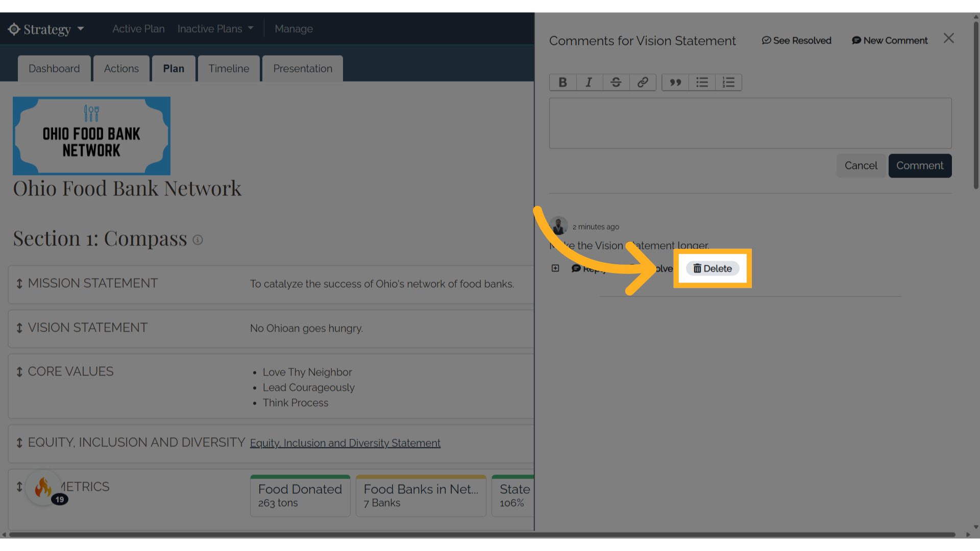Image resolution: width=980 pixels, height=551 pixels.
Task: Click the VISION STATEMENT label
Action: pyautogui.click(x=88, y=328)
